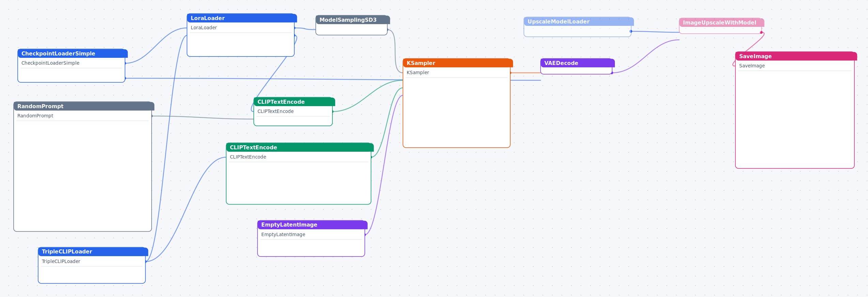
Task: Select CLIPTextEncode header wired from RandomPrompt
Action: coord(294,102)
